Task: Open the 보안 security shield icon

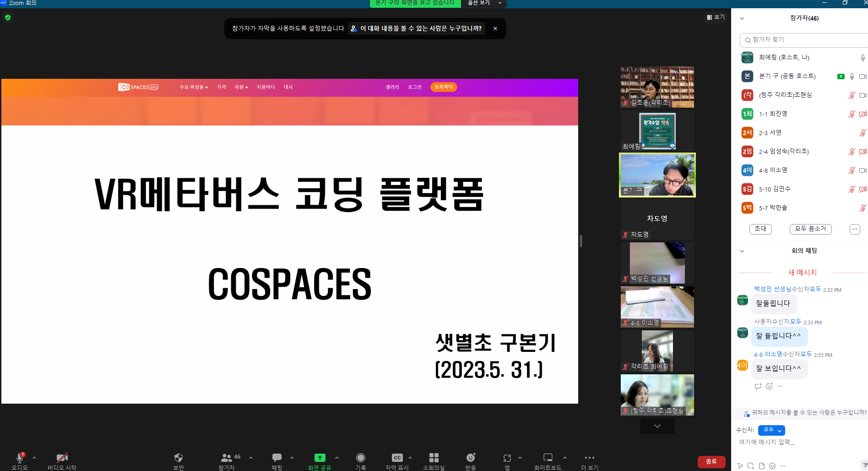Action: point(179,457)
